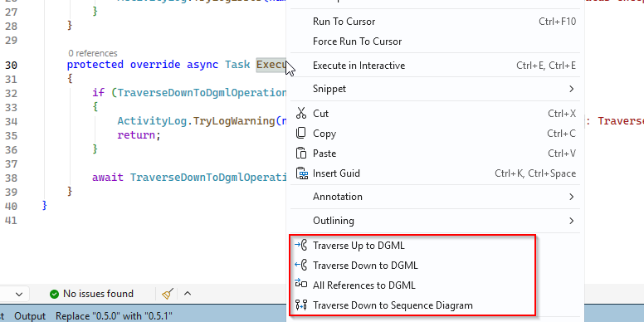
Task: Expand the Outlining submenu arrow
Action: click(x=571, y=221)
